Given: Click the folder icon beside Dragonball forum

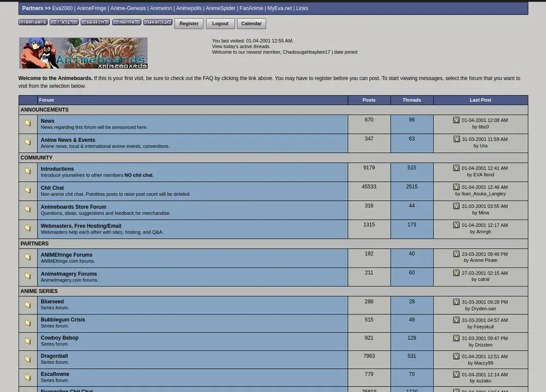Looking at the screenshot, I should tap(28, 359).
